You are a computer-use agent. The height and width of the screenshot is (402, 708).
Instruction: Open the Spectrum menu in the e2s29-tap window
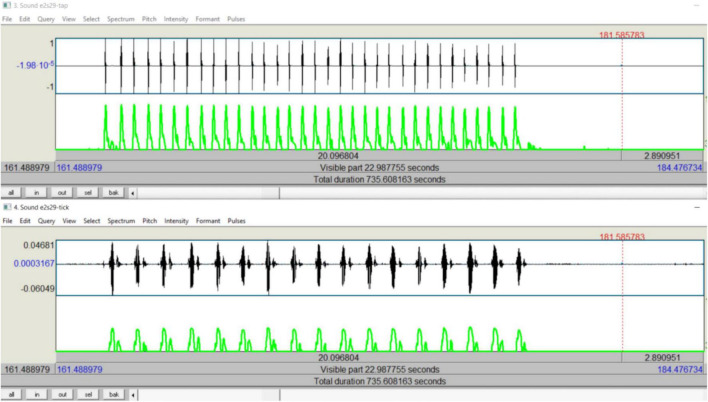(x=121, y=19)
